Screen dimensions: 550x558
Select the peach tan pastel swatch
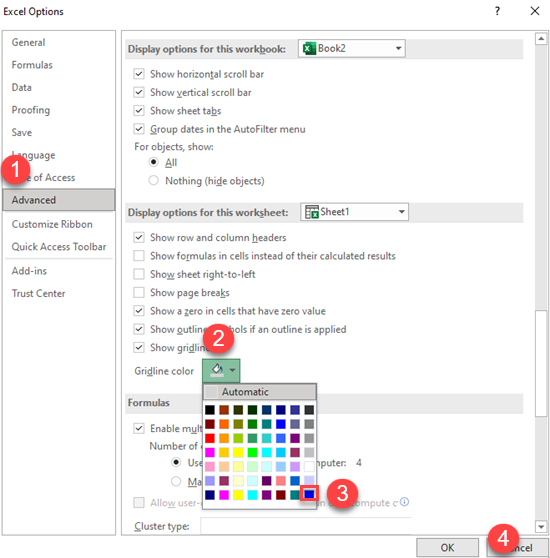pyautogui.click(x=224, y=466)
